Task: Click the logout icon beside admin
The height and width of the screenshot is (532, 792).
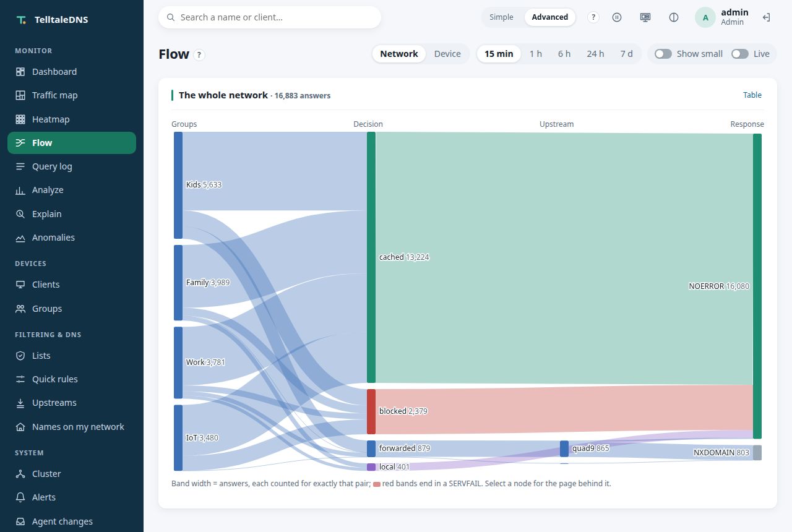Action: pyautogui.click(x=766, y=17)
